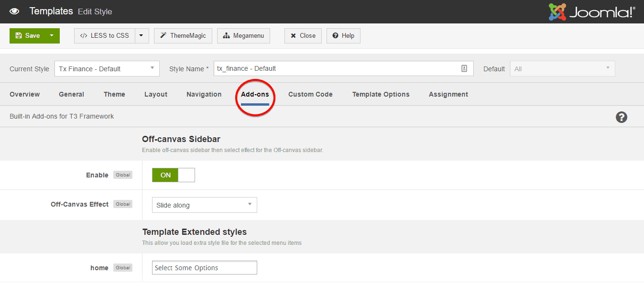Close the template style editor

[x=303, y=36]
